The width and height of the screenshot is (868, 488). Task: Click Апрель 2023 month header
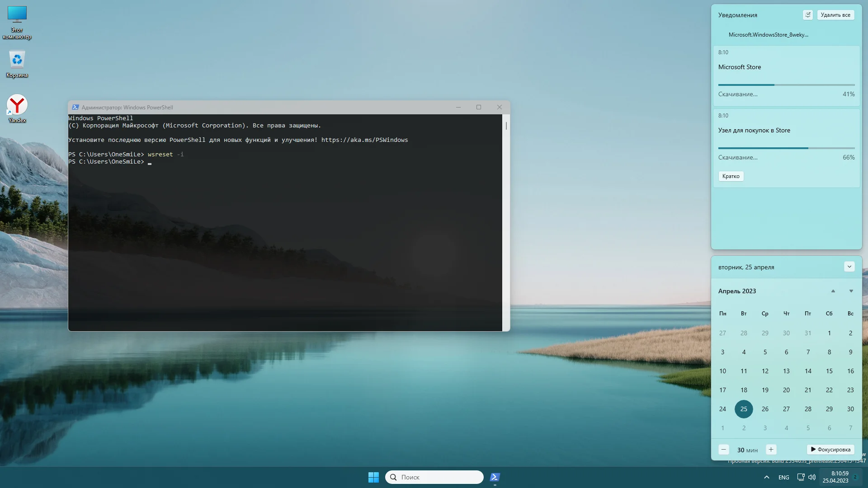coord(737,291)
